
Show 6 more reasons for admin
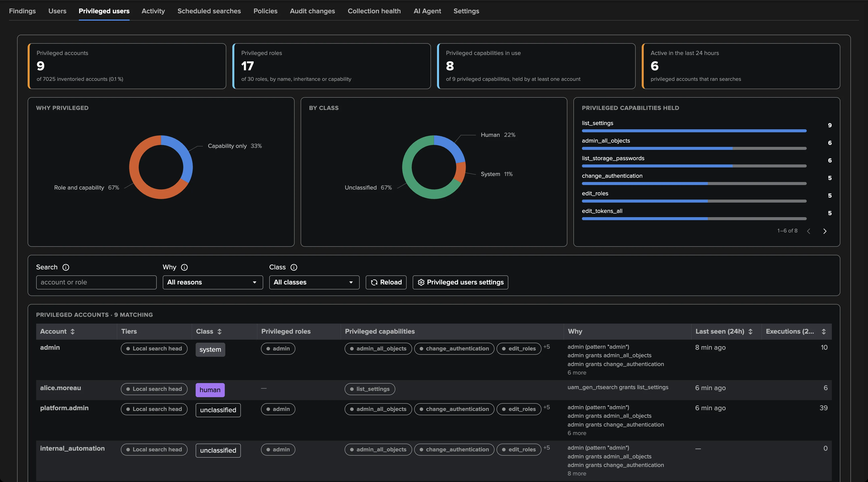point(577,373)
